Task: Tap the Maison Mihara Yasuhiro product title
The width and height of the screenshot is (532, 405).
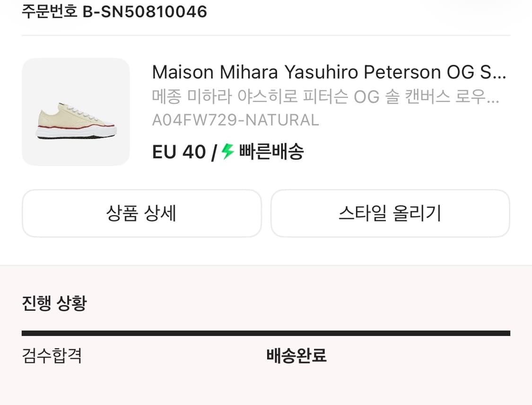Action: coord(329,72)
